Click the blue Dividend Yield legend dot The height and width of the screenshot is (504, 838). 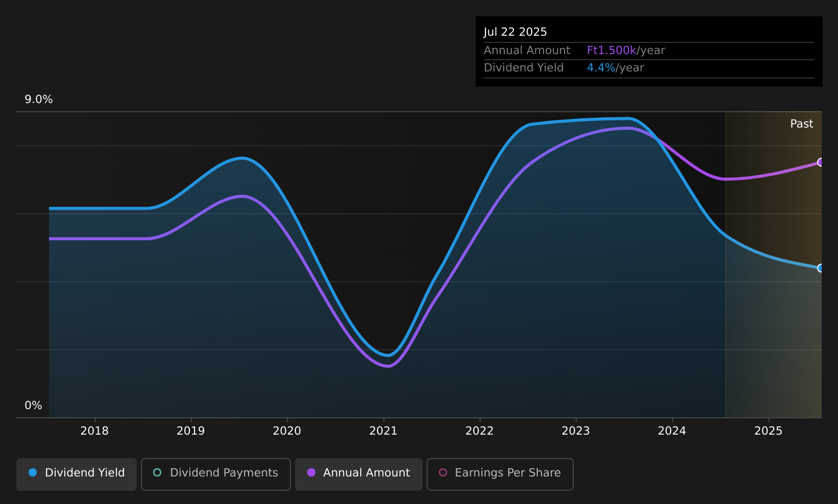33,472
